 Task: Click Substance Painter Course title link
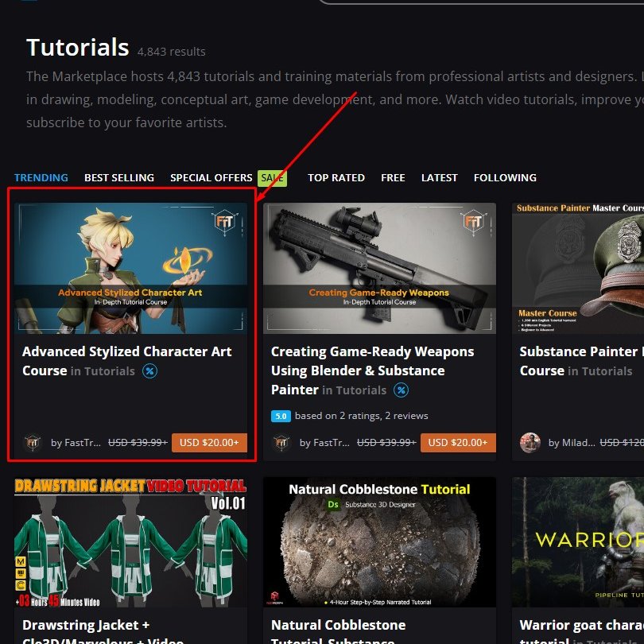[580, 361]
